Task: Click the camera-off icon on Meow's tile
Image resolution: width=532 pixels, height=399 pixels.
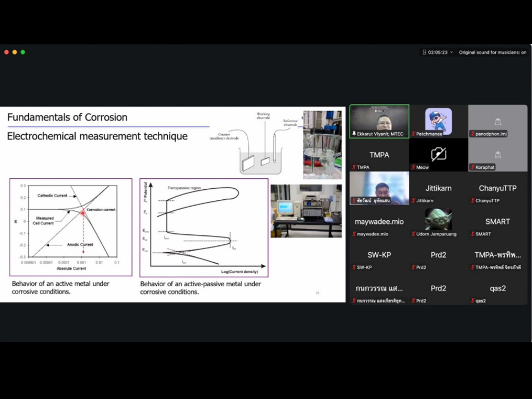Action: click(x=438, y=154)
